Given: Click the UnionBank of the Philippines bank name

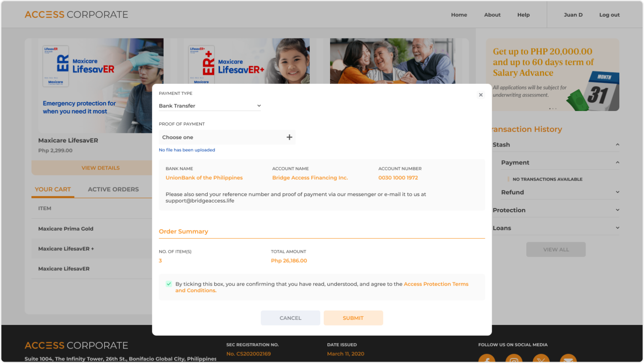Looking at the screenshot, I should pos(204,178).
